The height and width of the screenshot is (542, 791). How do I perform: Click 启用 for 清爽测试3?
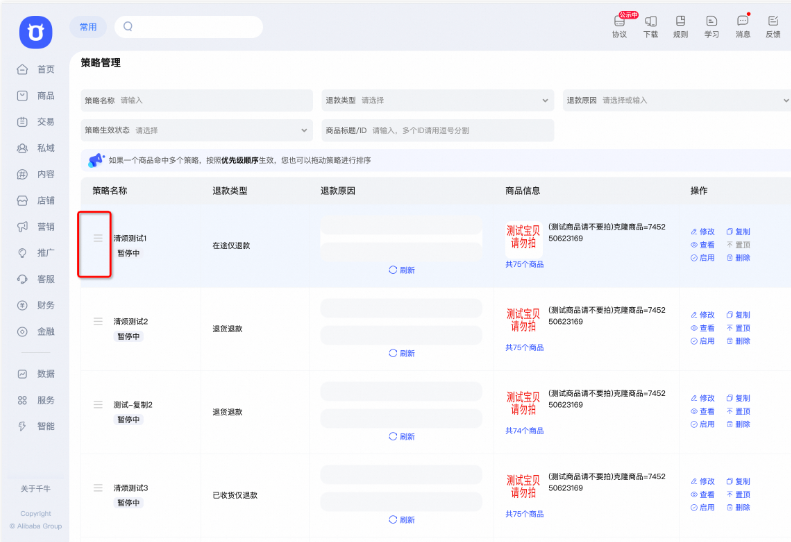[703, 508]
